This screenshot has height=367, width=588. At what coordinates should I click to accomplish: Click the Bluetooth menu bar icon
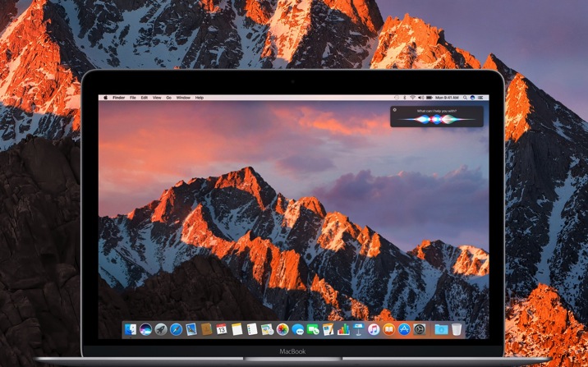pos(405,98)
